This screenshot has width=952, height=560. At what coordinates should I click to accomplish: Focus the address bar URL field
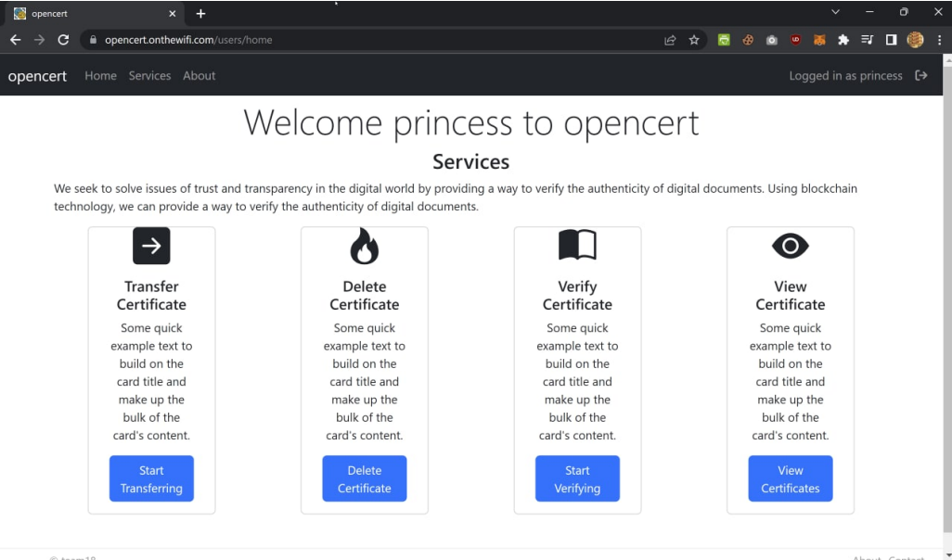click(371, 40)
